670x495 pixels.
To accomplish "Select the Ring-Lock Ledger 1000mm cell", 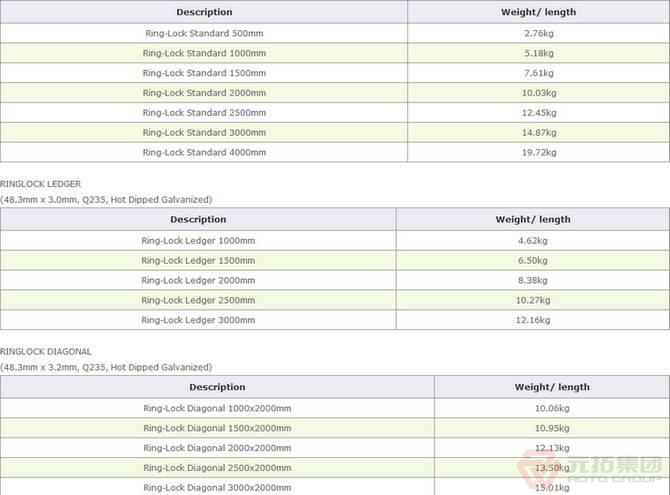I will [198, 240].
